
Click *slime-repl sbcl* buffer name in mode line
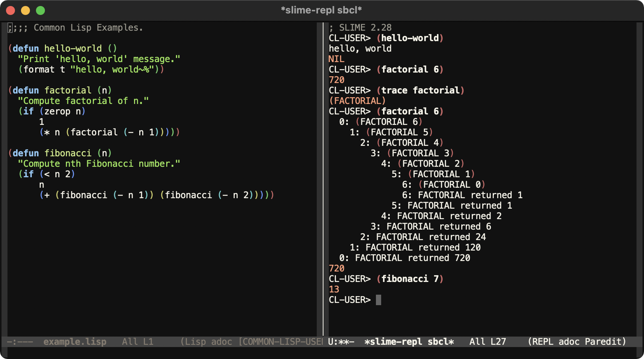click(409, 342)
